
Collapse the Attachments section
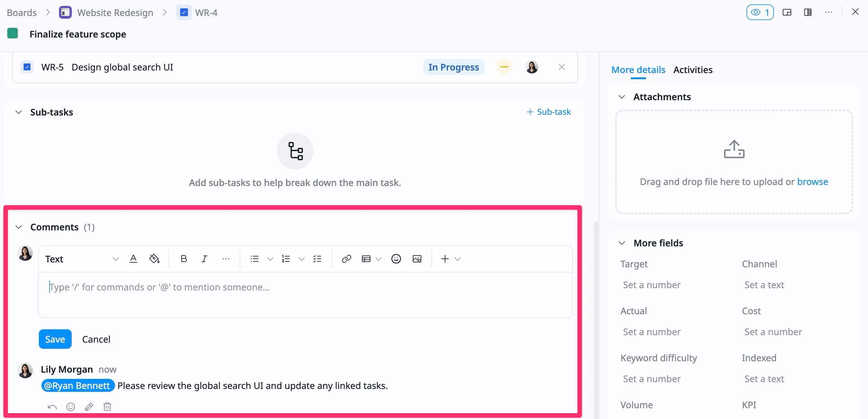coord(622,97)
